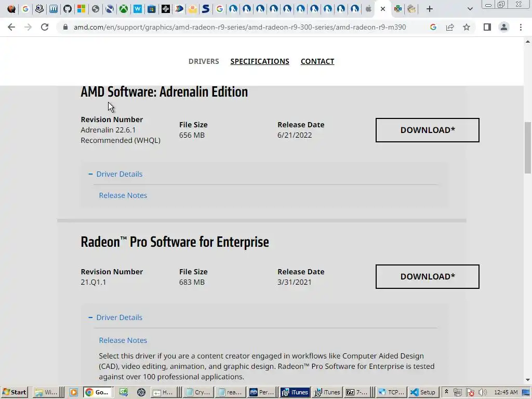Switch to Chrome in the taskbar
The width and height of the screenshot is (532, 399).
98,392
